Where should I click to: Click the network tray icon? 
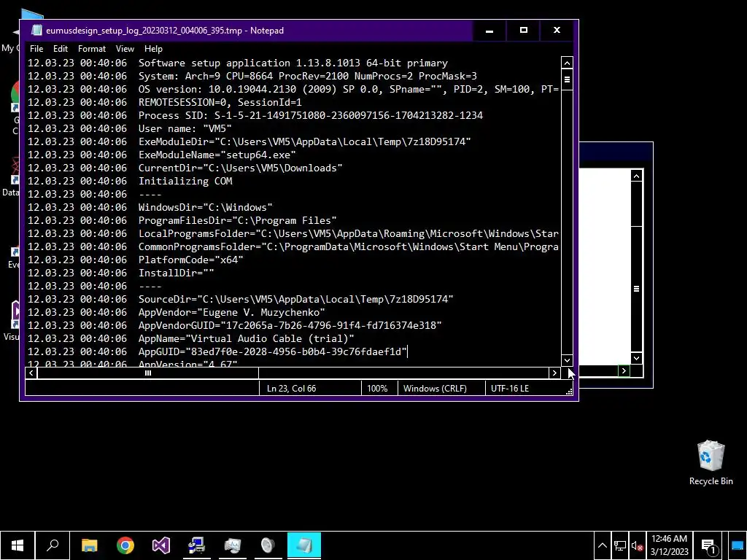coord(620,545)
